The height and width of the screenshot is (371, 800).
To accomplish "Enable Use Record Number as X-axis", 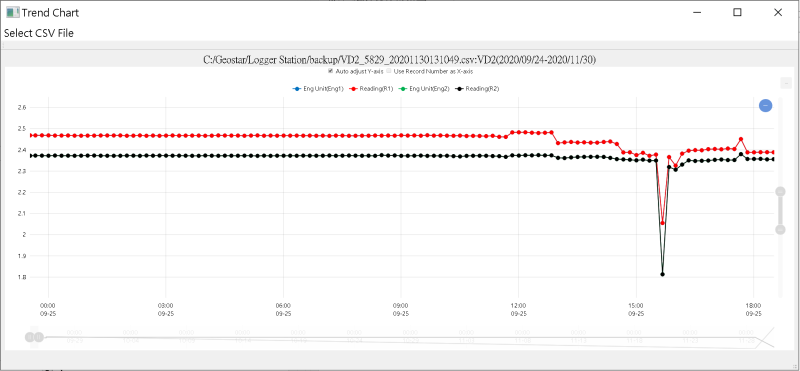I will (x=388, y=71).
